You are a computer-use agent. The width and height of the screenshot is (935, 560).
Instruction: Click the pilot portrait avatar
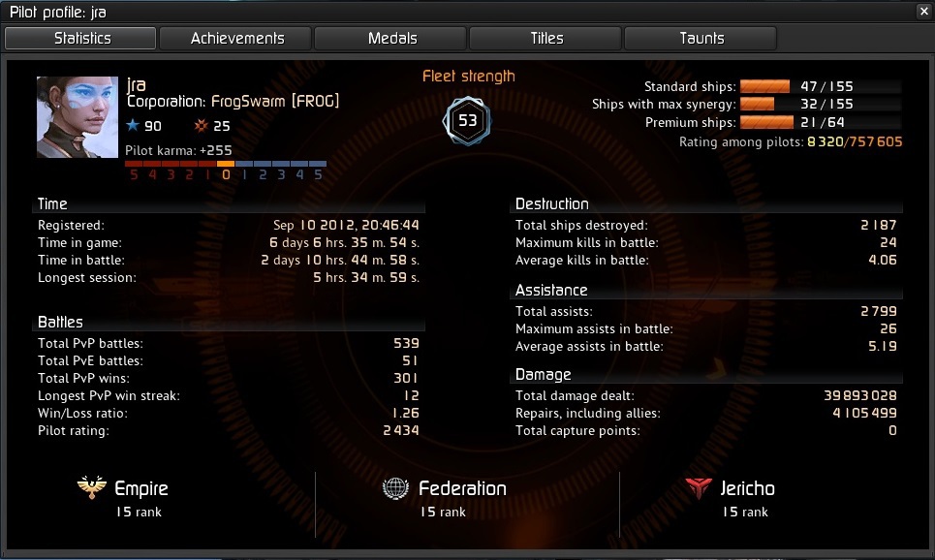coord(78,117)
